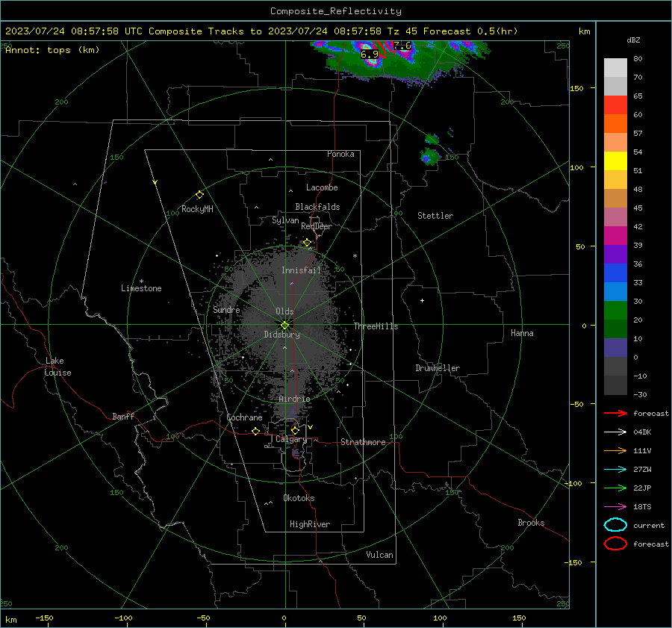Click the timestamp header text
Screen dimensions: 672x628
pos(261,31)
